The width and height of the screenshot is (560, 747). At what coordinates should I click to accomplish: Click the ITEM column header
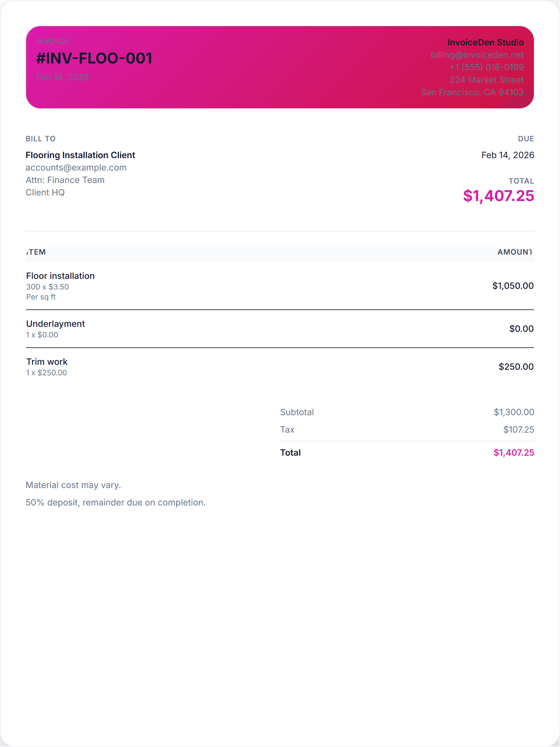[x=36, y=252]
